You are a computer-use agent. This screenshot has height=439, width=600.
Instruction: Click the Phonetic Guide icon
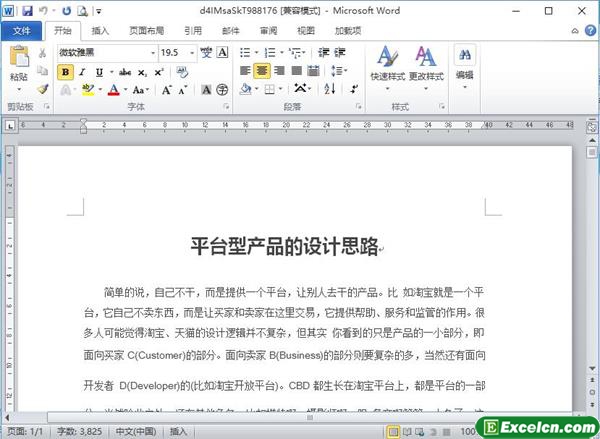pos(206,52)
